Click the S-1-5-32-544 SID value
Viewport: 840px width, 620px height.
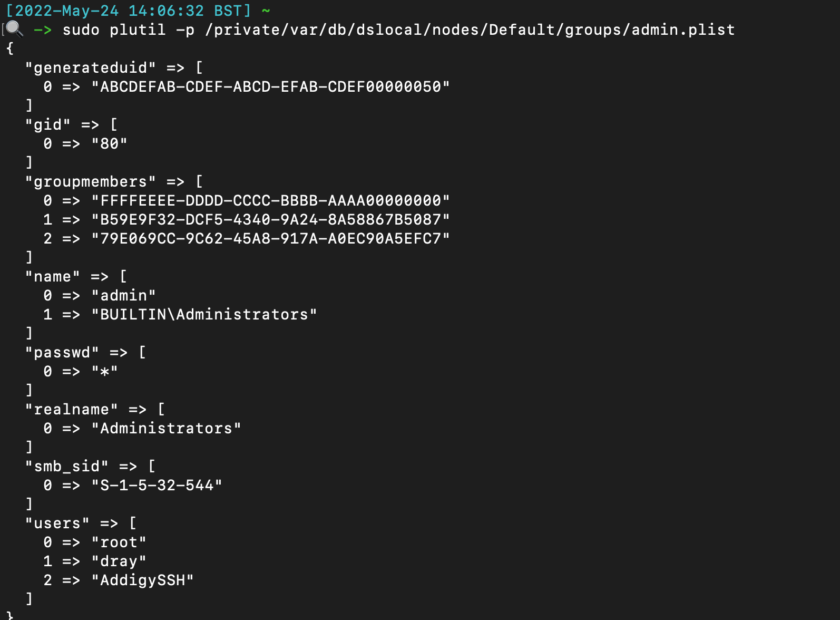coord(157,485)
